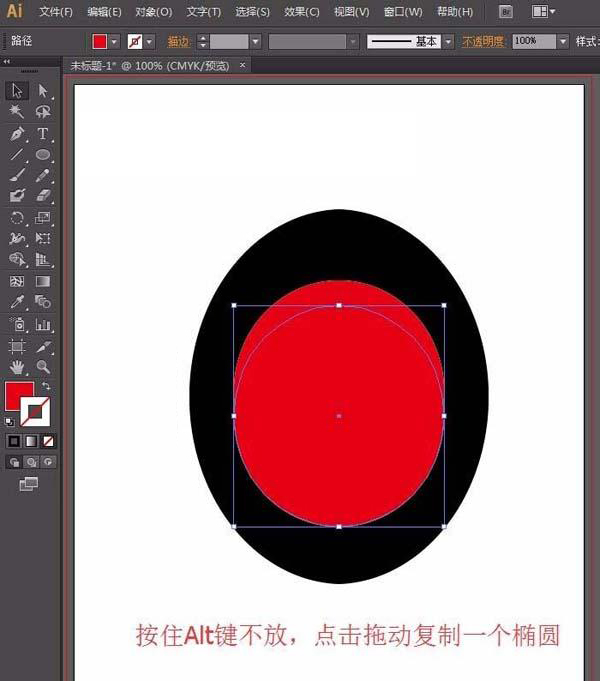Select the Rotate tool
Viewport: 600px width, 681px height.
click(17, 217)
